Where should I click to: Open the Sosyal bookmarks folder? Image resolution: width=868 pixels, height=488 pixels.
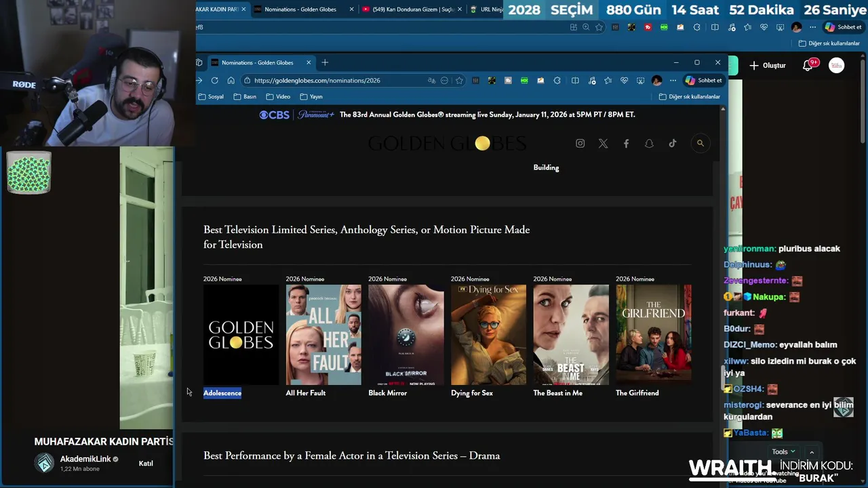coord(211,96)
